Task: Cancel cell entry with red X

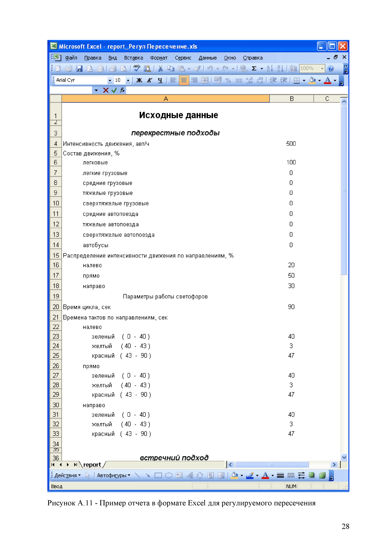Action: coord(106,90)
